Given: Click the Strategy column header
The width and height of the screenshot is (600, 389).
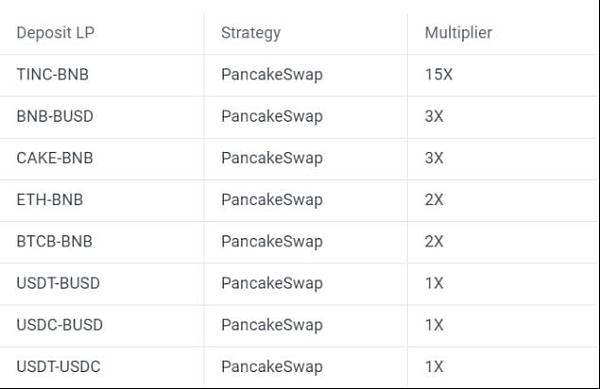Looking at the screenshot, I should [x=251, y=33].
